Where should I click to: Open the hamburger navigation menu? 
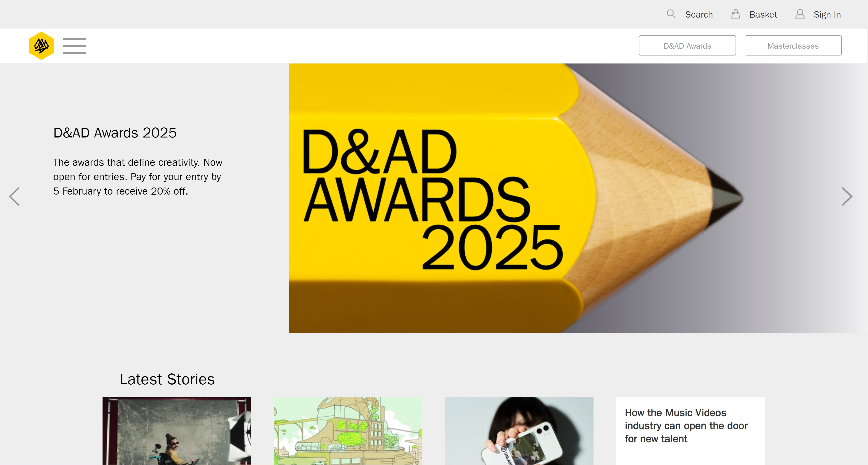pos(74,46)
